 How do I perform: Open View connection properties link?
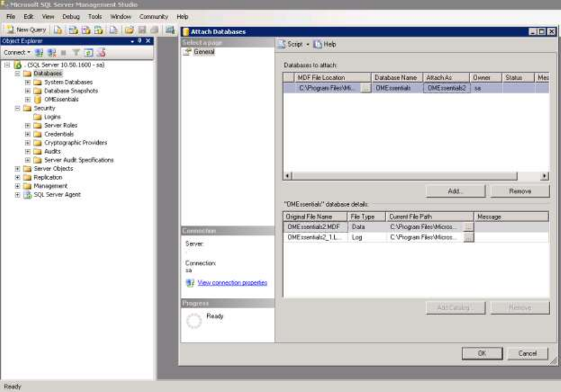(232, 283)
